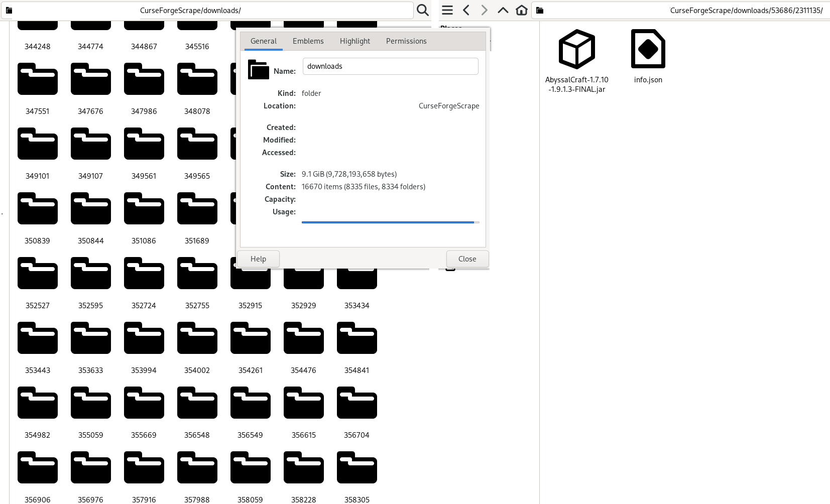Select folder 354982
The image size is (830, 504).
pyautogui.click(x=38, y=403)
